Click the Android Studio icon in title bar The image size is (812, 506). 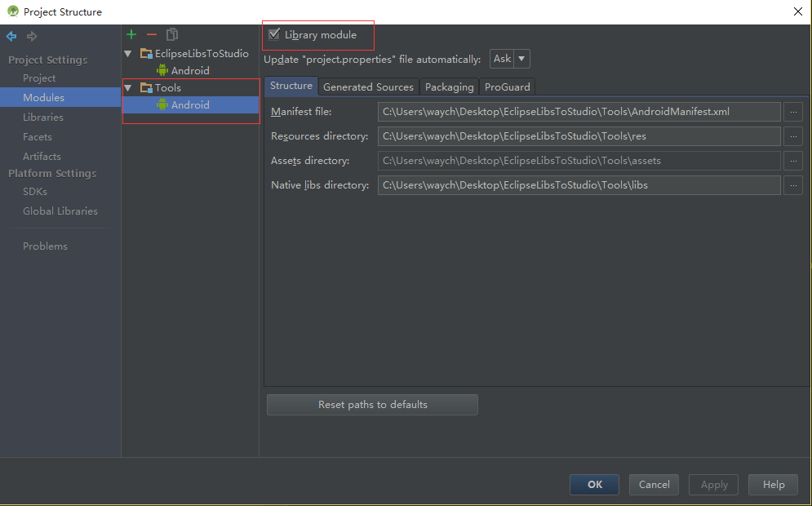pos(13,11)
